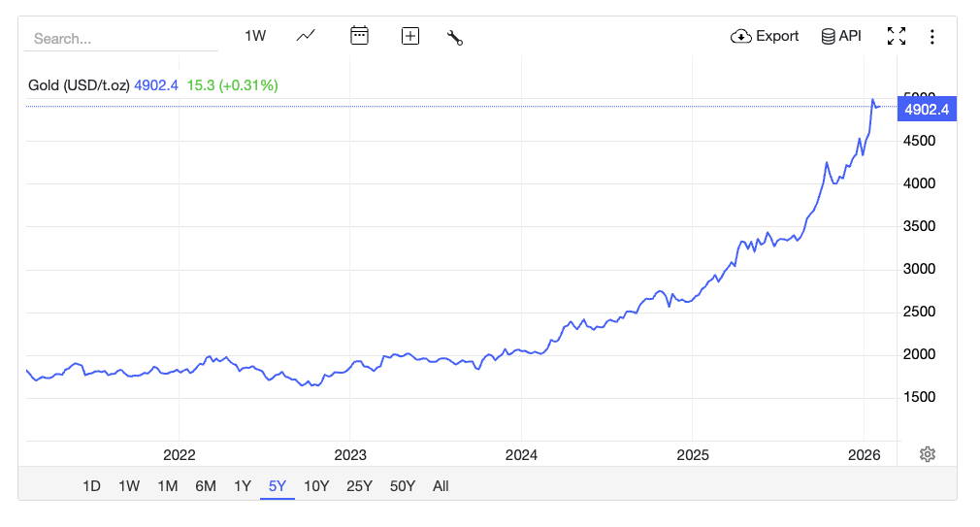Expand the 1W interval dropdown

point(255,36)
